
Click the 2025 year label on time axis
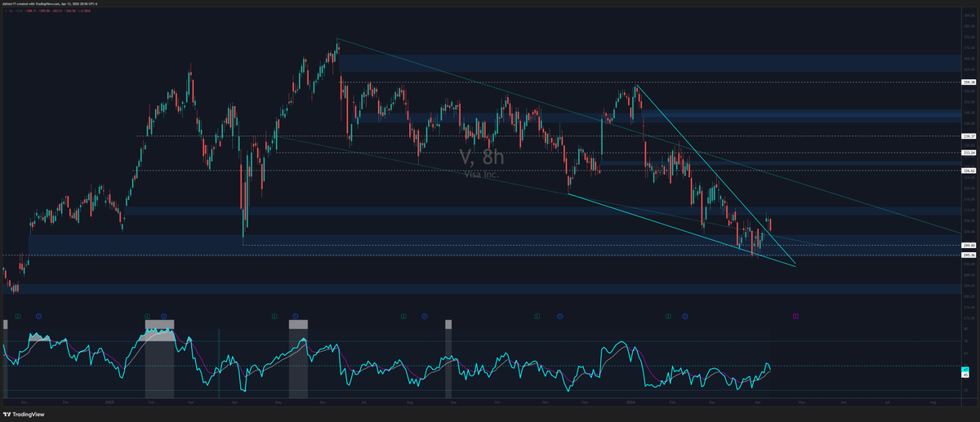tap(109, 402)
